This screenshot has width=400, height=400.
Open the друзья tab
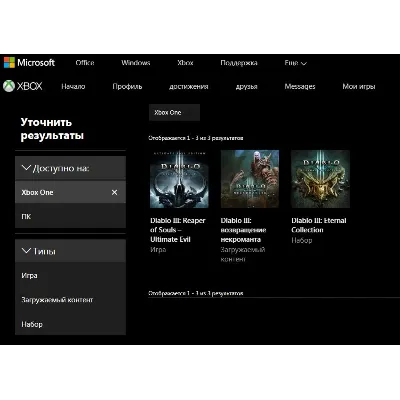247,87
